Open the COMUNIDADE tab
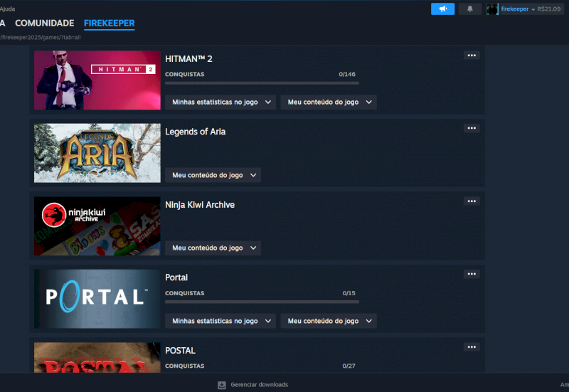This screenshot has width=569, height=392. (x=45, y=23)
